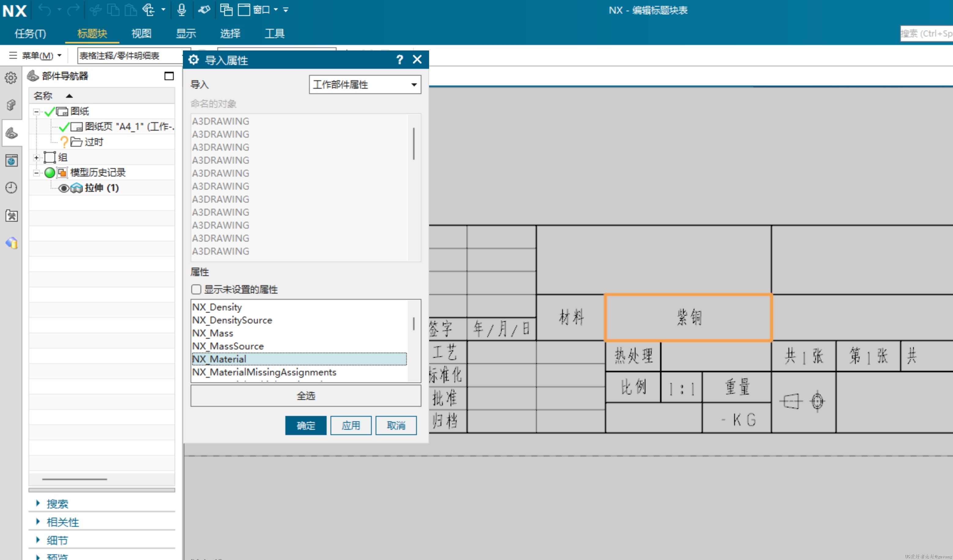The image size is (953, 560).
Task: Click the 应用 button
Action: (x=350, y=425)
